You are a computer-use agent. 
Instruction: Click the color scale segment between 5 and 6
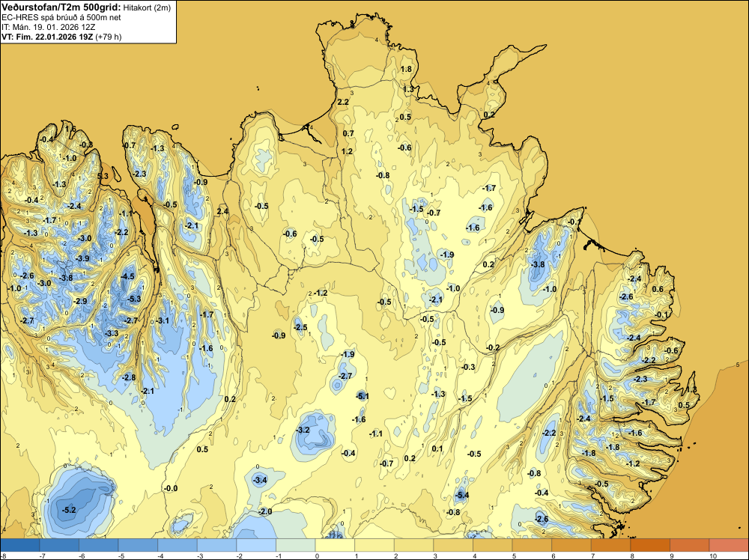point(532,545)
